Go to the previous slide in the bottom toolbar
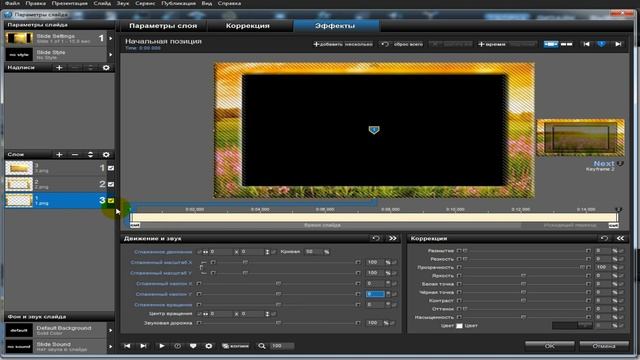This screenshot has width=640, height=360. [x=127, y=346]
